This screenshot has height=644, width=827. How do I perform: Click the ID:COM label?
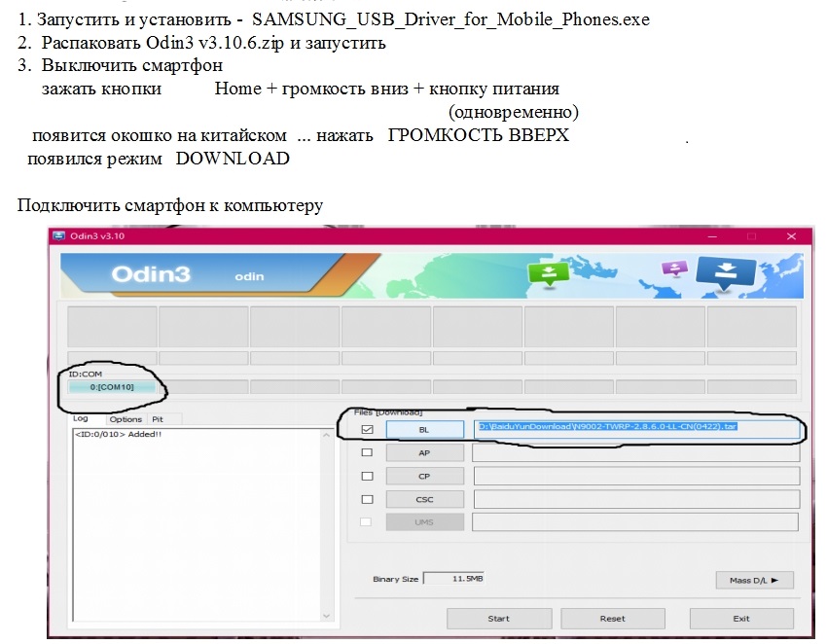(86, 374)
